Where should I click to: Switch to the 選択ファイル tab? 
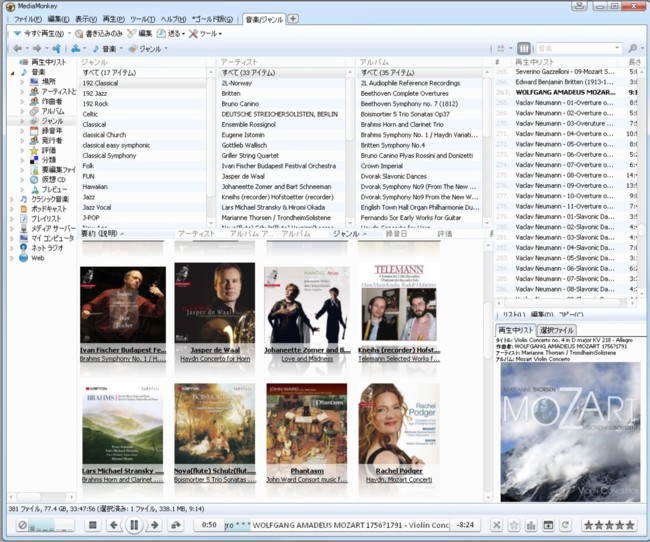556,330
